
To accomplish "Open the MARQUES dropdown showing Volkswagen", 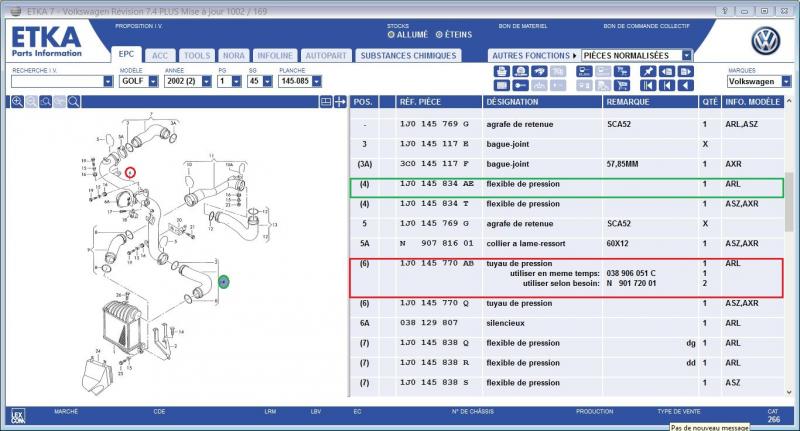I will [x=786, y=81].
